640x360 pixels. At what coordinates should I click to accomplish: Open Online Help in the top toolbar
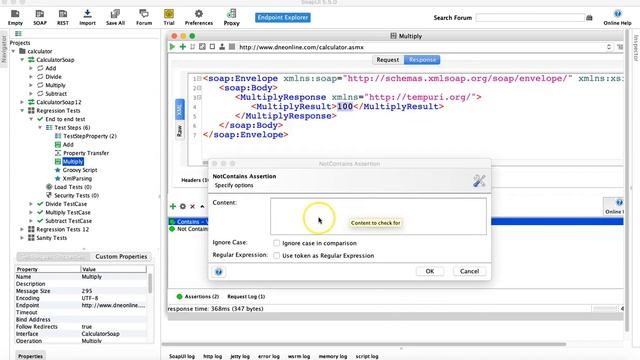[x=617, y=17]
